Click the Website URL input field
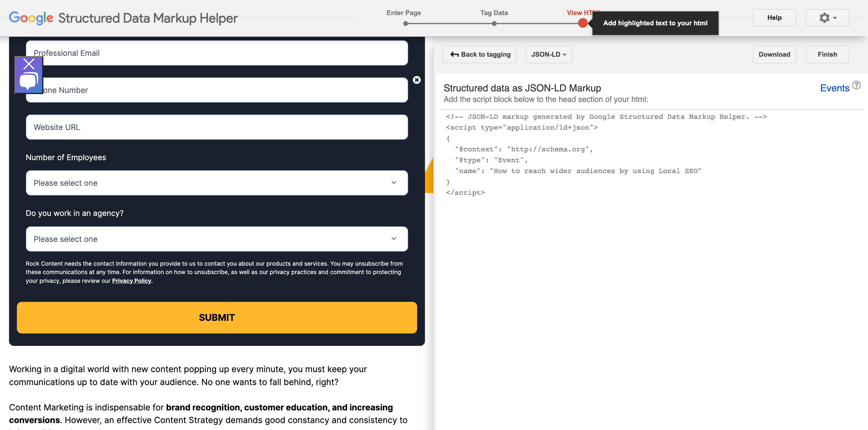 click(216, 127)
